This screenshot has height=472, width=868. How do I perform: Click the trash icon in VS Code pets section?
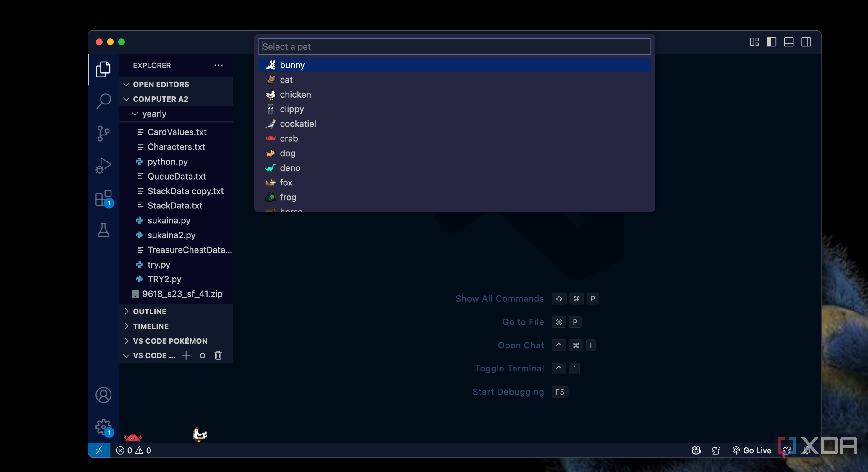(x=218, y=355)
